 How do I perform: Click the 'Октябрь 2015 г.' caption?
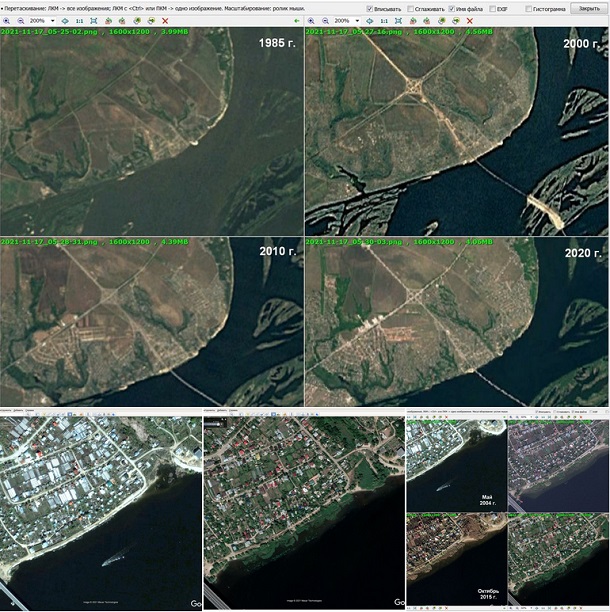pyautogui.click(x=488, y=594)
